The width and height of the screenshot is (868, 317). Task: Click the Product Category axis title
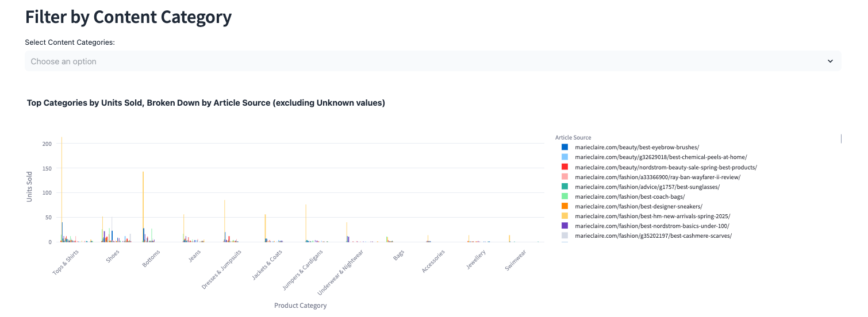tap(301, 306)
